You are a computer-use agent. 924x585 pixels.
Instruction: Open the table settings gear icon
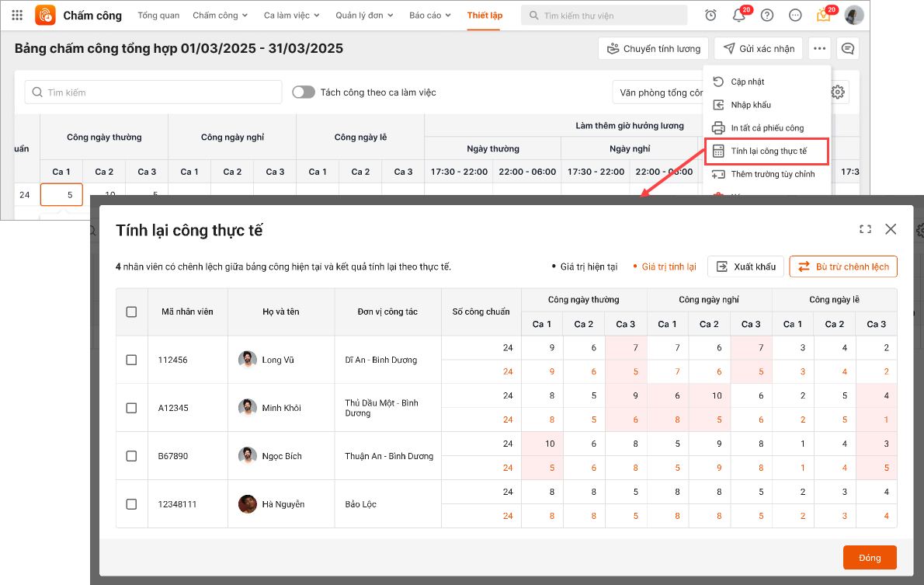(838, 92)
